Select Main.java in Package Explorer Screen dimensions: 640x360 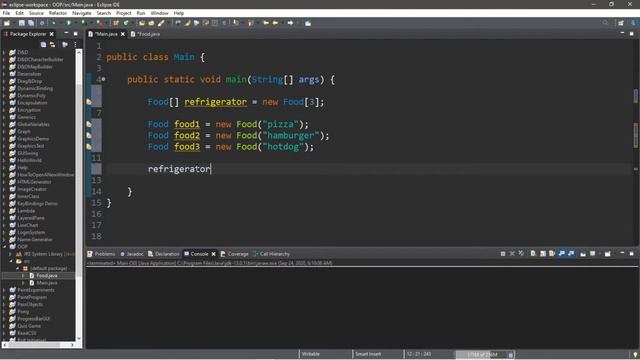47,283
